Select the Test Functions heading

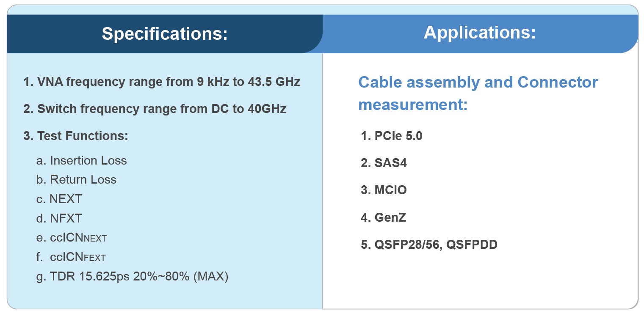(x=76, y=136)
